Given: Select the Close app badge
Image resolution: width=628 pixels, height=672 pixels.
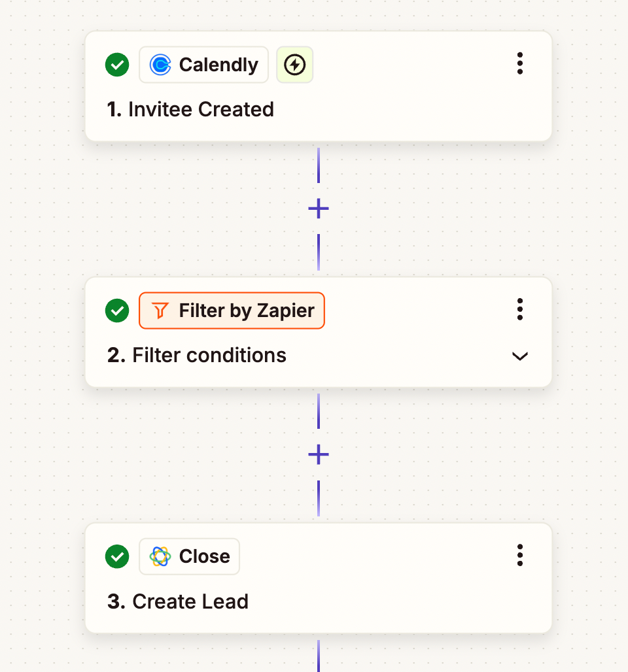Looking at the screenshot, I should point(189,556).
